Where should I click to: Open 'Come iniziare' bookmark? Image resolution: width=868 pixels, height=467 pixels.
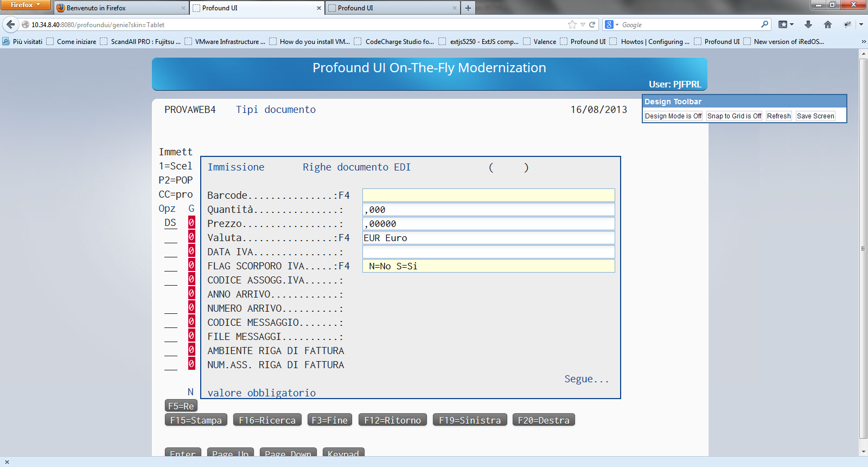click(x=72, y=42)
